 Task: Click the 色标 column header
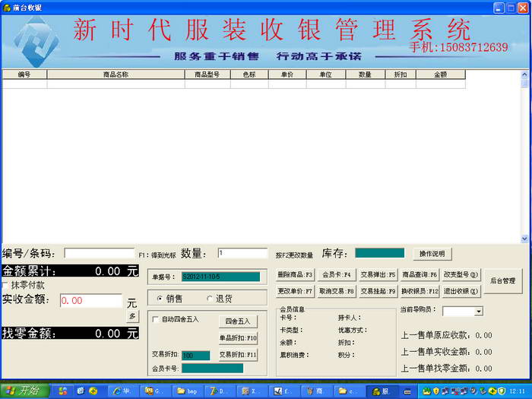(x=249, y=74)
